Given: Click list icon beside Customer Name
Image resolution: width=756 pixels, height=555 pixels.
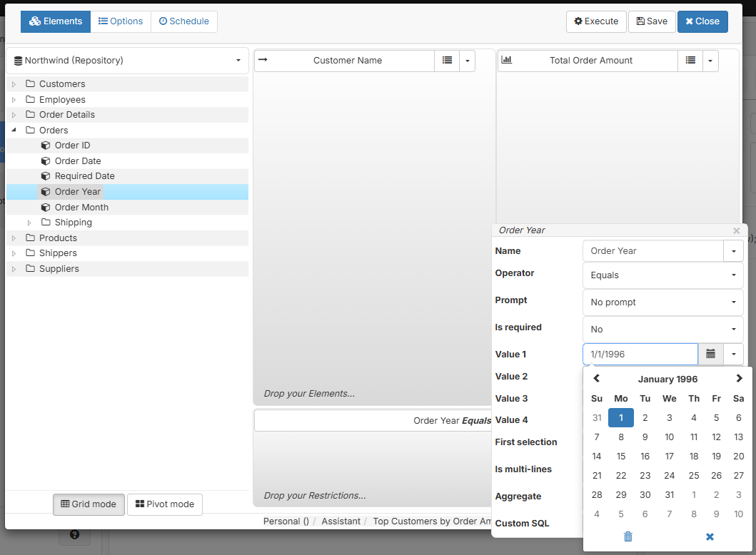Looking at the screenshot, I should coord(447,61).
